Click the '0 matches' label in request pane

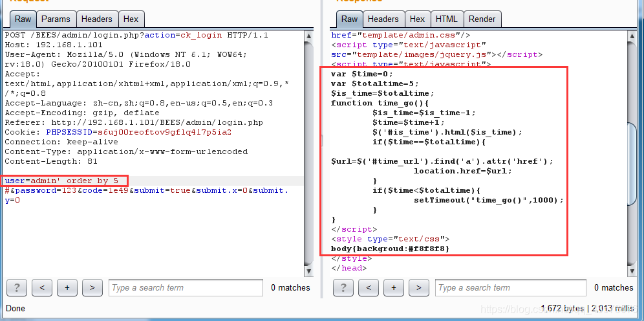[x=290, y=288]
